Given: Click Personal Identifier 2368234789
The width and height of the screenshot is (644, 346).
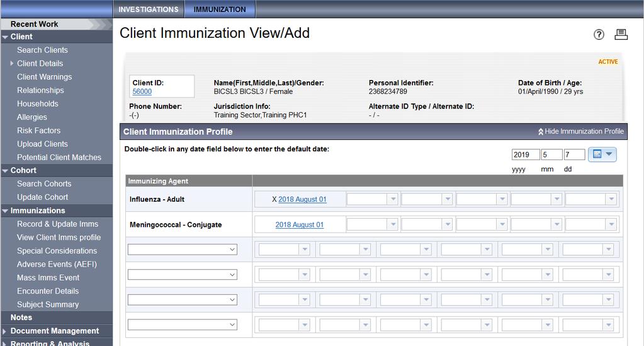Looking at the screenshot, I should click(388, 91).
